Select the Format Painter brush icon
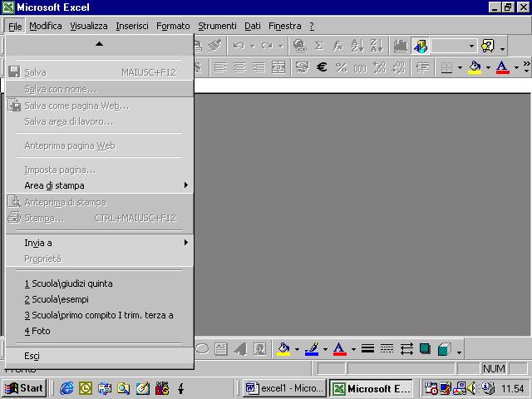532x399 pixels. (x=214, y=46)
